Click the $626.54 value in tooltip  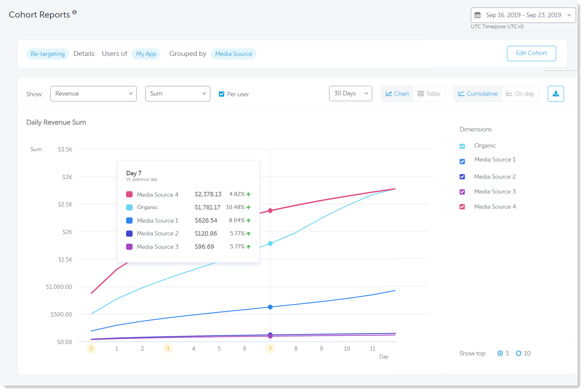pos(206,220)
